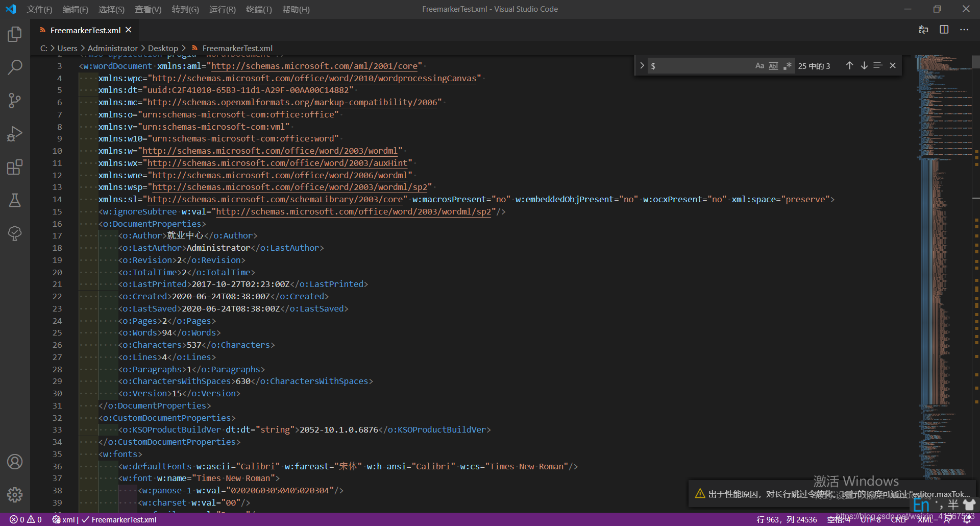Change end of line sequence CRLF
The width and height of the screenshot is (980, 526).
click(x=899, y=519)
